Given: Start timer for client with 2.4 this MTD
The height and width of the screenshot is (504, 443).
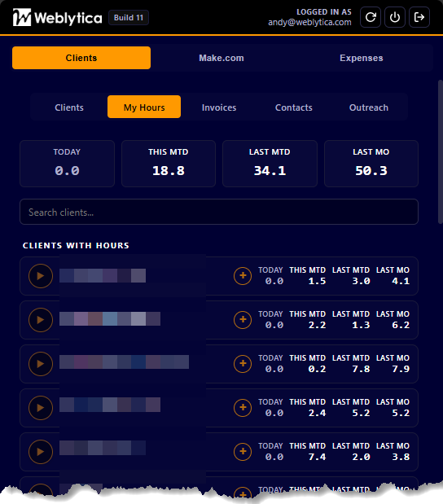Looking at the screenshot, I should [41, 408].
